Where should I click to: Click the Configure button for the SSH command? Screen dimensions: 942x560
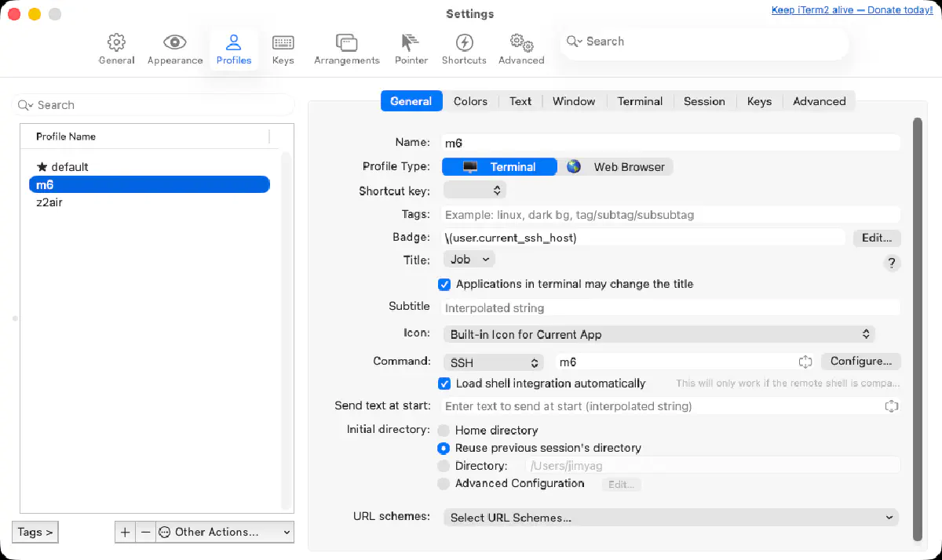pos(860,362)
